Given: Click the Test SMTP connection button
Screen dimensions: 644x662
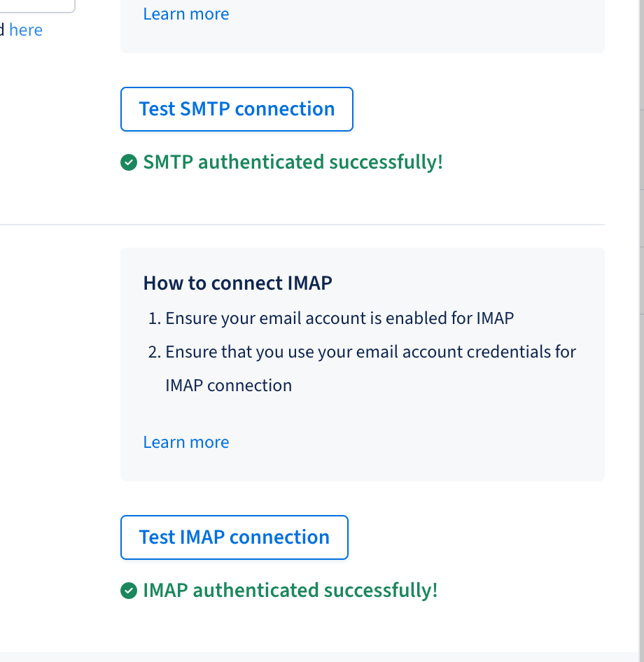Looking at the screenshot, I should click(237, 109).
